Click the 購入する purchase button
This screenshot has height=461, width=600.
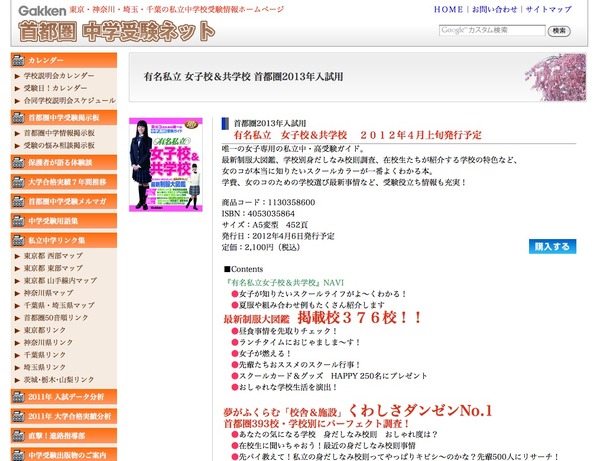coord(552,247)
